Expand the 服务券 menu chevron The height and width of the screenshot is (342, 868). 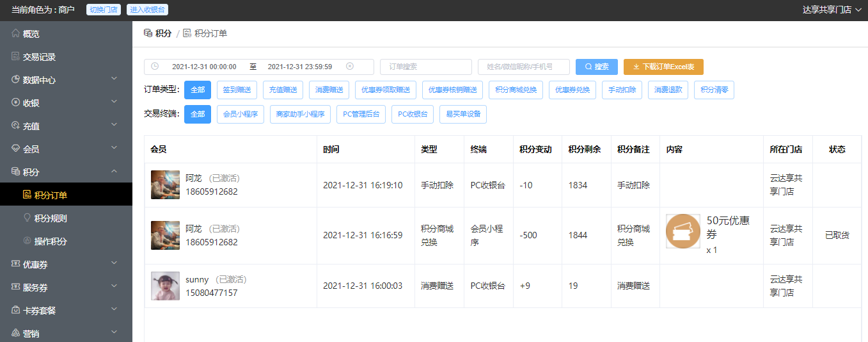(114, 287)
